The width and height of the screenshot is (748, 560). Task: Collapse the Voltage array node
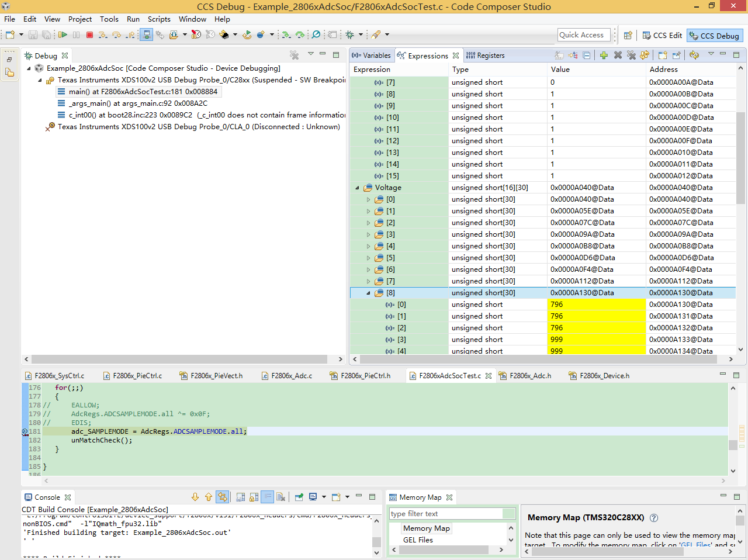click(x=357, y=188)
